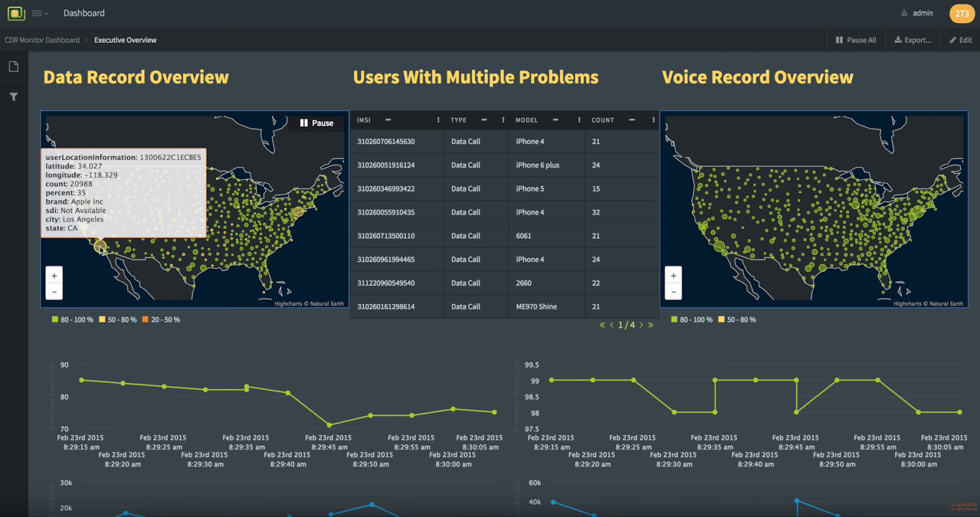Select IMSI 310260346993422 cell

[x=397, y=189]
